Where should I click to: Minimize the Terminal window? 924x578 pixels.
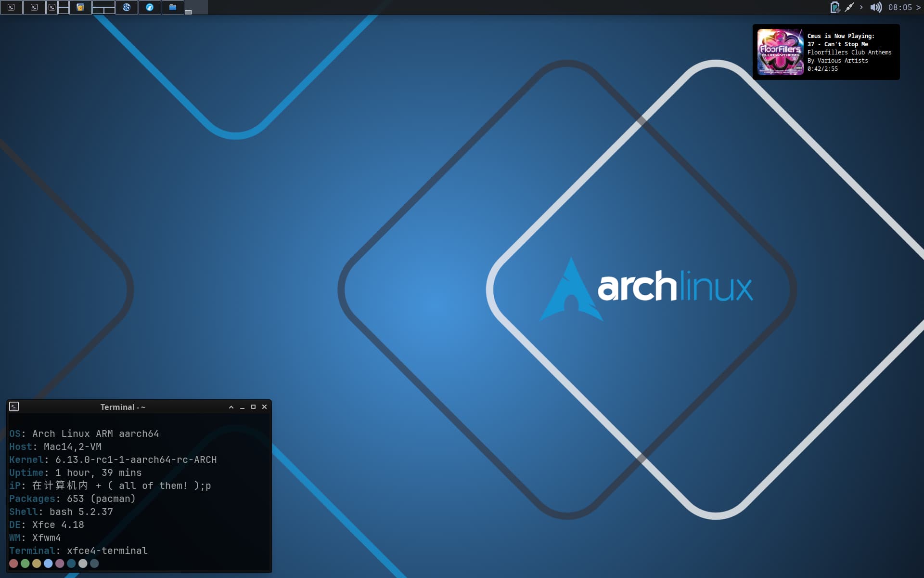tap(242, 407)
